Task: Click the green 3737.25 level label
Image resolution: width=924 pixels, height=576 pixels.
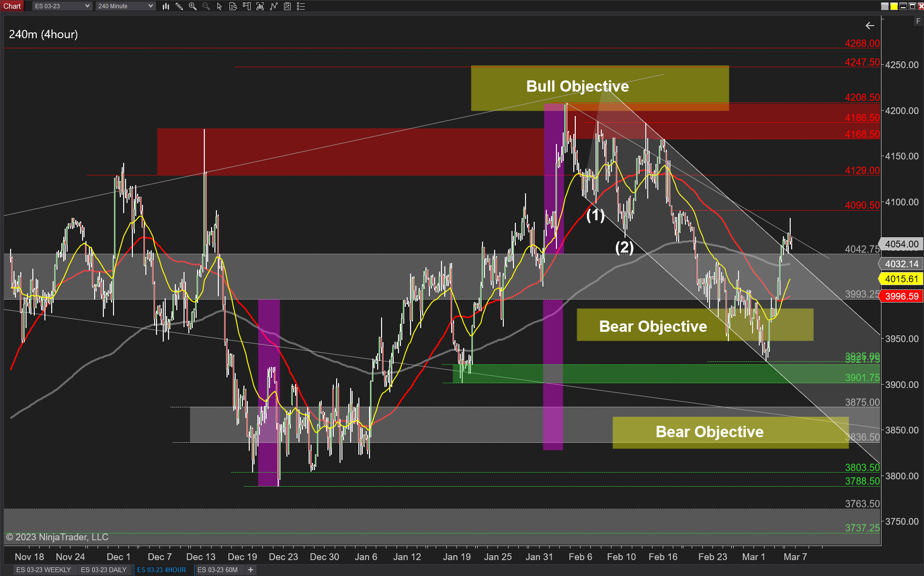Action: point(862,528)
